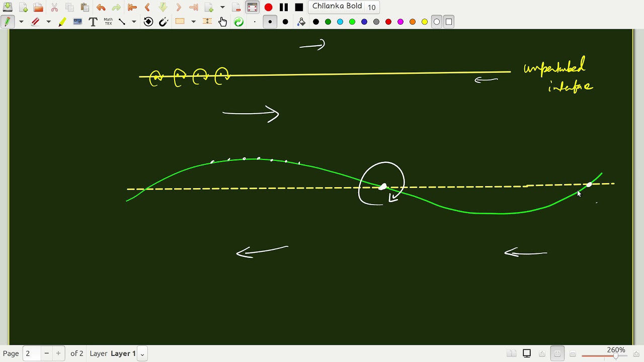Set fine pen thickness
The width and height of the screenshot is (644, 362).
[255, 22]
